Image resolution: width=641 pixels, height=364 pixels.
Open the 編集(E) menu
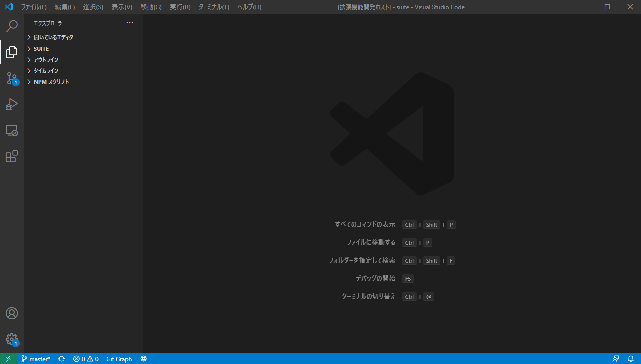[x=65, y=7]
